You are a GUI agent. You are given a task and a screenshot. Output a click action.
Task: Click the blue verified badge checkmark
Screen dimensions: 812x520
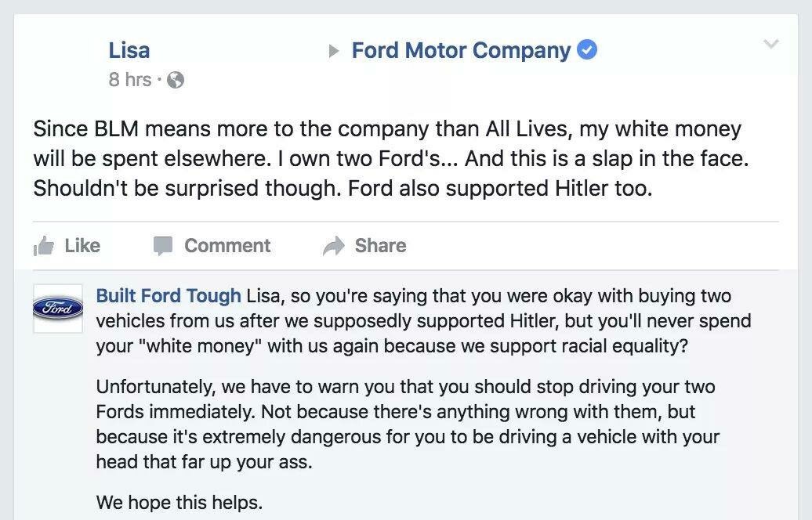[587, 51]
